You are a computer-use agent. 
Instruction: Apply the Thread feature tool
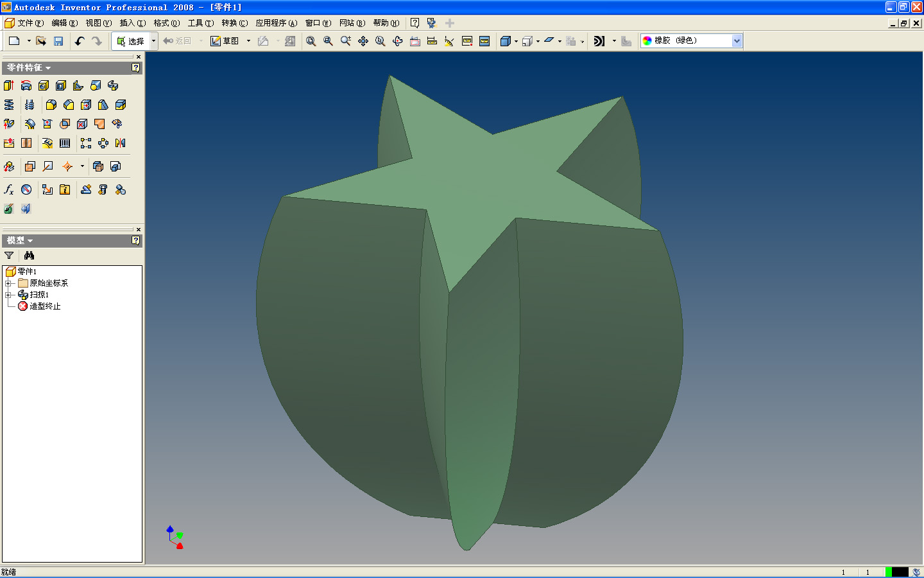30,105
